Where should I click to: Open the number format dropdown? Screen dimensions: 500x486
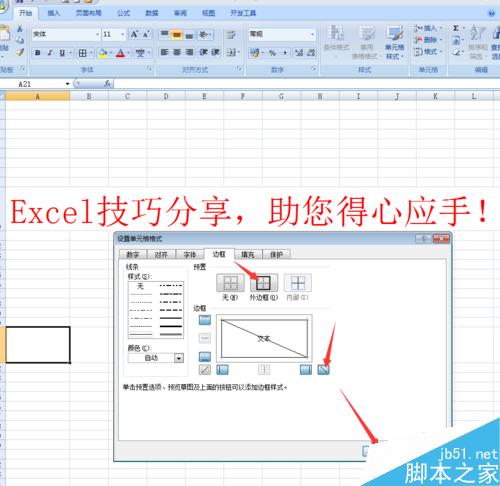coord(312,34)
